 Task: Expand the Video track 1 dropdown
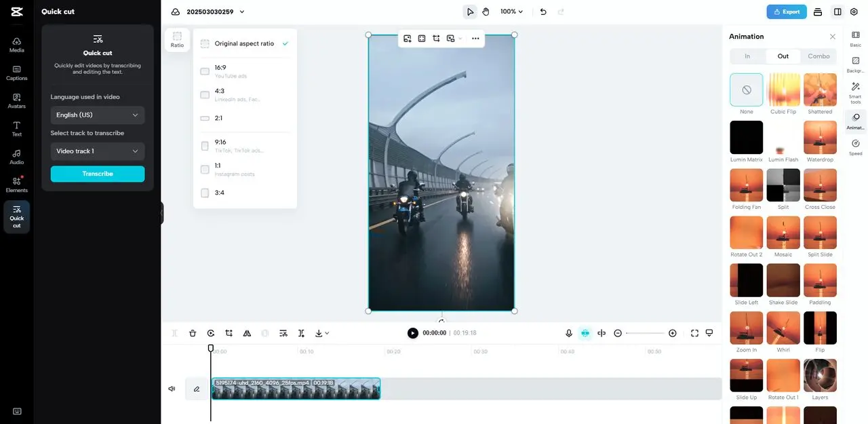(98, 151)
